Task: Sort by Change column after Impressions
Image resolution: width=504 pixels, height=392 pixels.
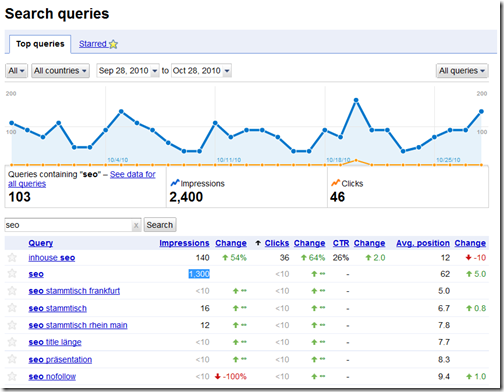Action: tap(231, 243)
